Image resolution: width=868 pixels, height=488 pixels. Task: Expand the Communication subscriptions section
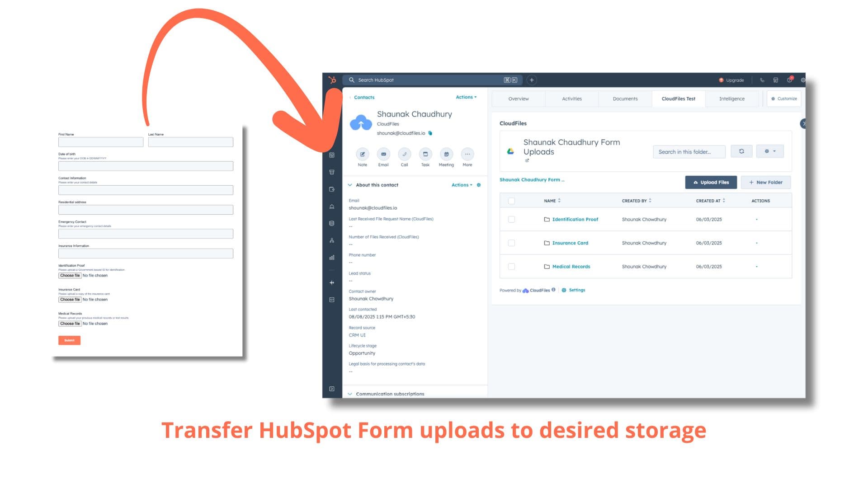point(350,394)
